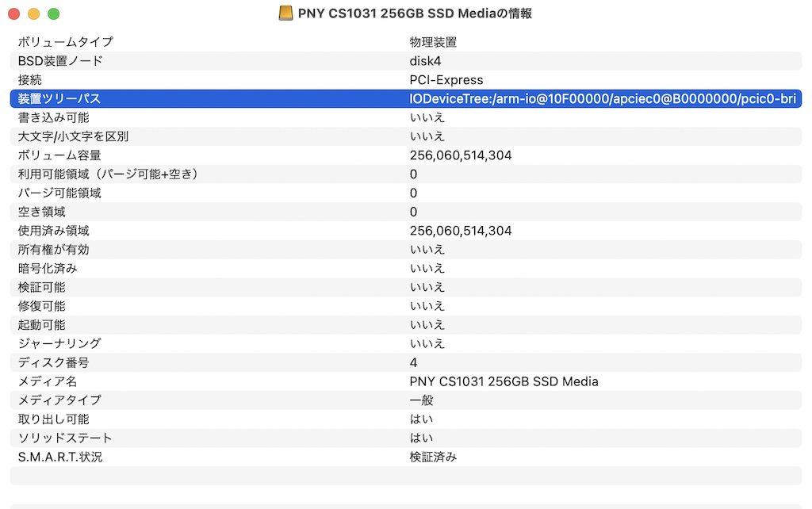Click the 一般 value

pyautogui.click(x=421, y=400)
